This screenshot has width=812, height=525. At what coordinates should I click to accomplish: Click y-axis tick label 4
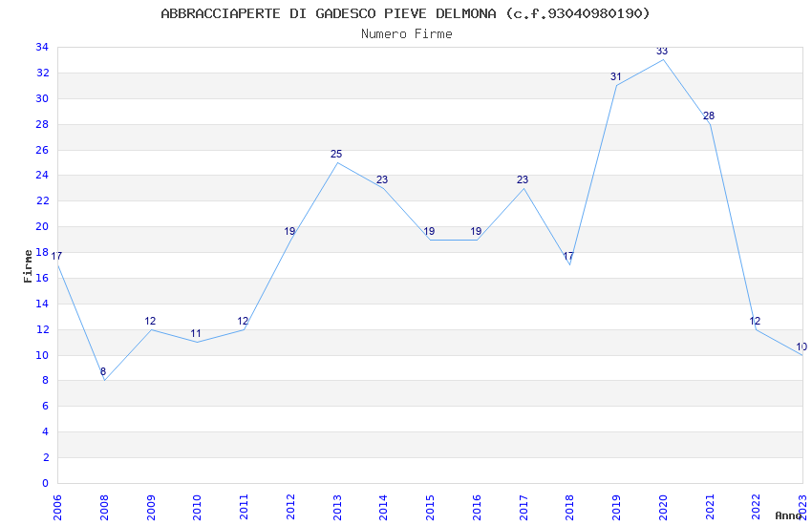[45, 431]
